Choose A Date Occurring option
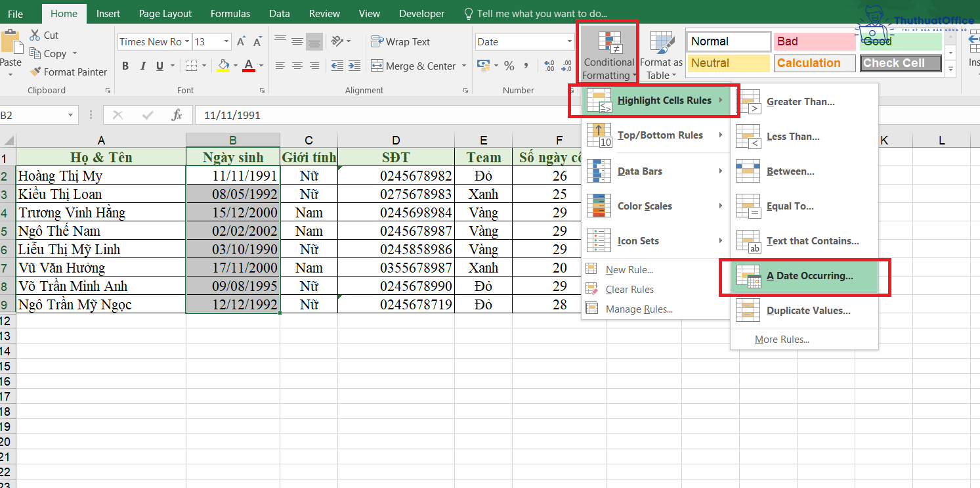This screenshot has width=980, height=488. tap(809, 275)
